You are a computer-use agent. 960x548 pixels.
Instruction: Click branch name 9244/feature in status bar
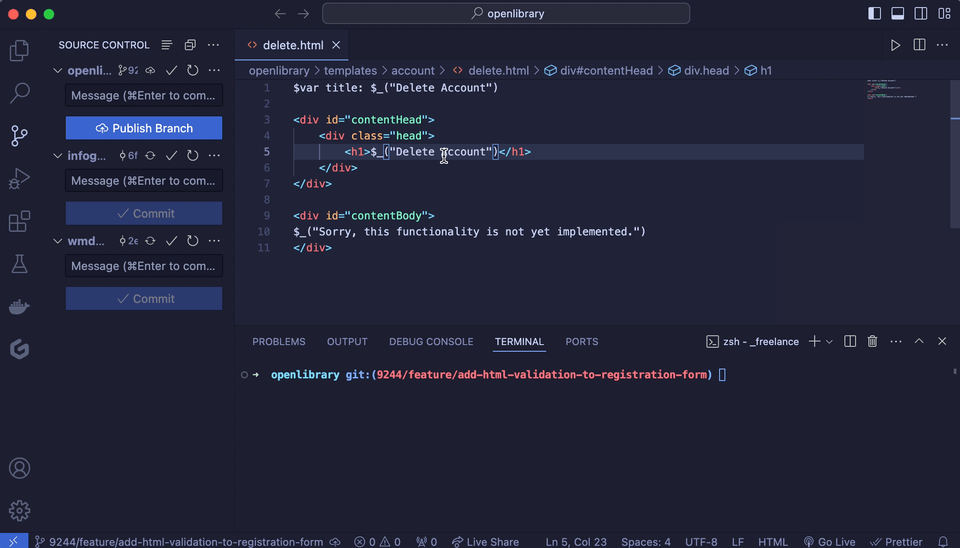[179, 542]
